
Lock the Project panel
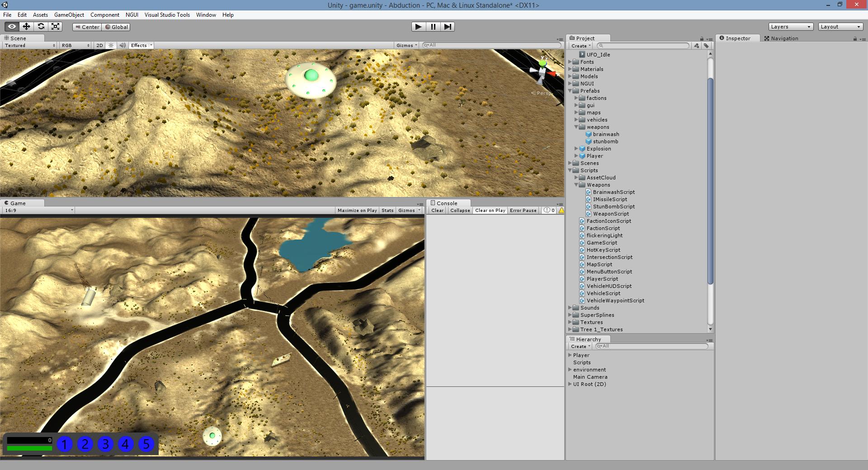pos(702,39)
